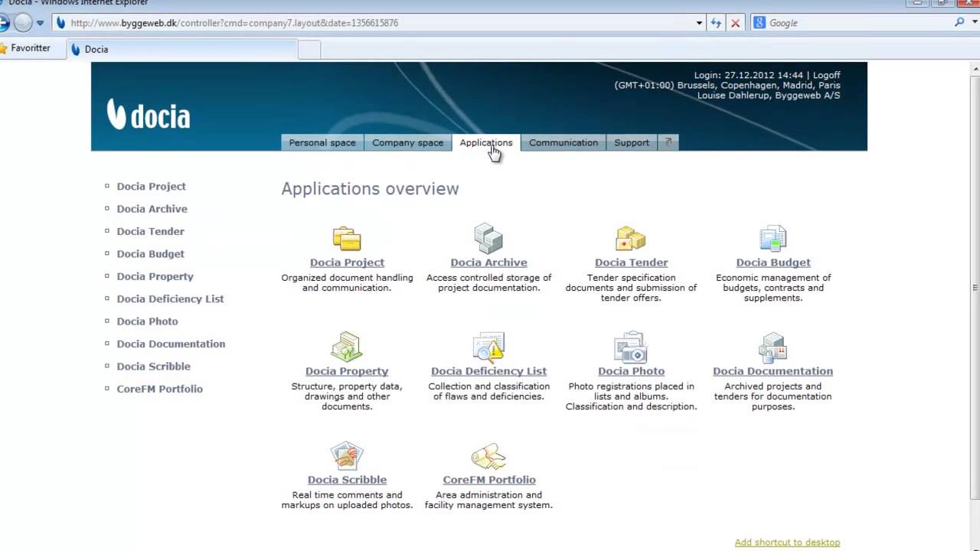The image size is (980, 551).
Task: Click the browser forward arrow button
Action: point(23,23)
